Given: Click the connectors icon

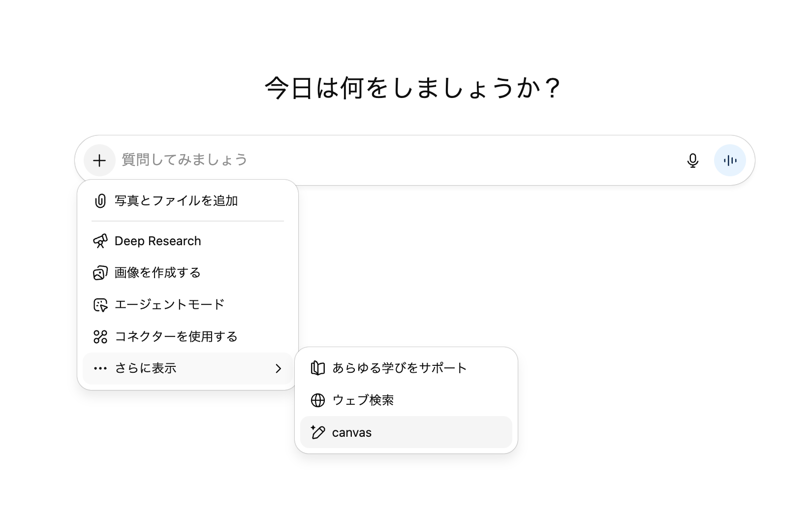Looking at the screenshot, I should (101, 336).
